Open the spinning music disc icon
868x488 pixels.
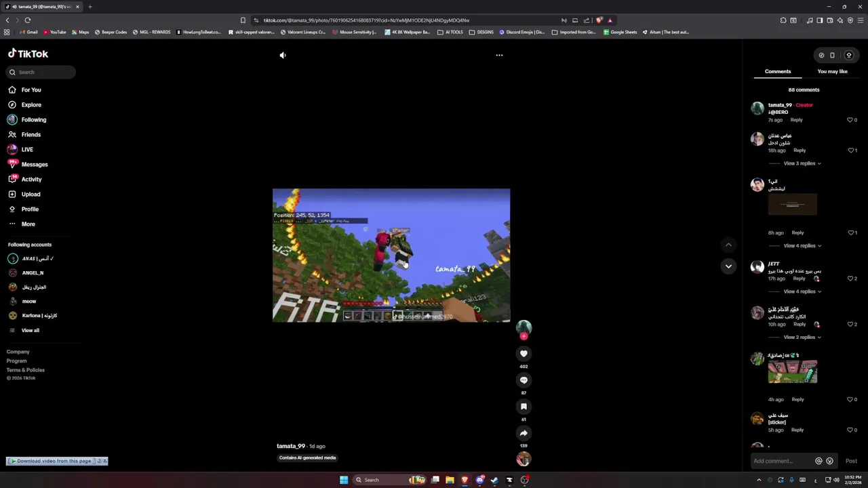coord(524,459)
